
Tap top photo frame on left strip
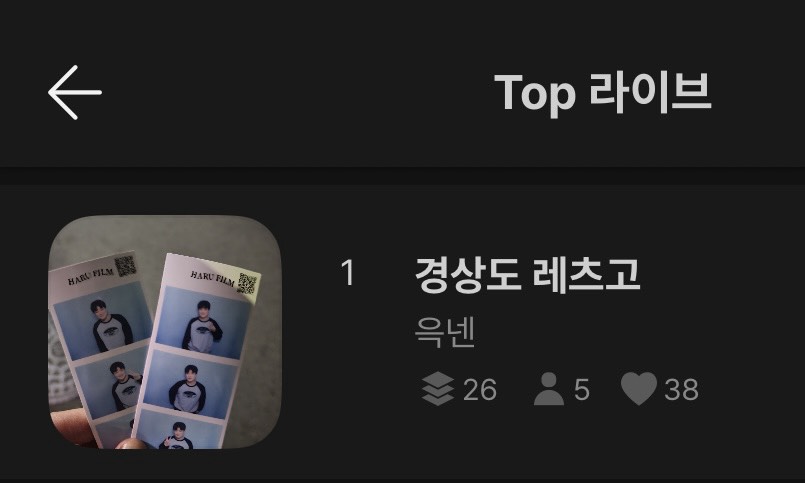[103, 321]
